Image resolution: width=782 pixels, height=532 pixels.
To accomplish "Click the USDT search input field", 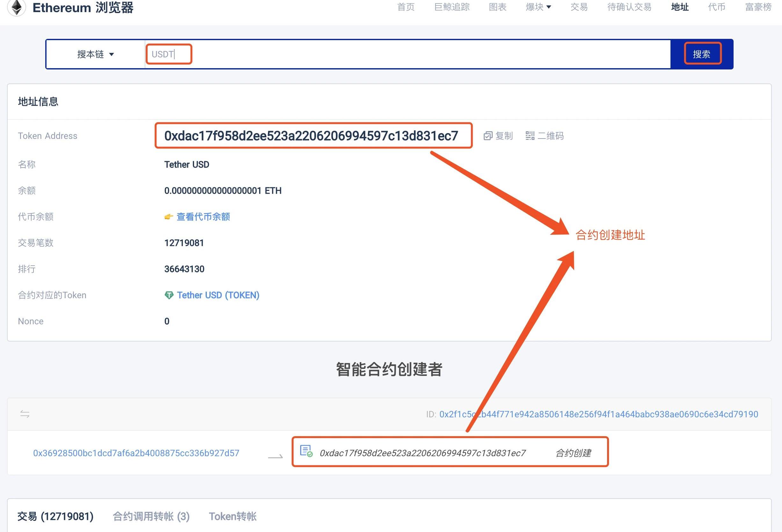I will pos(408,54).
